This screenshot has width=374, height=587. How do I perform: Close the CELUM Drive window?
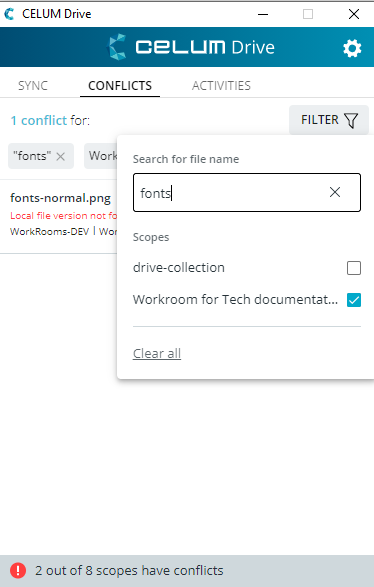[354, 14]
